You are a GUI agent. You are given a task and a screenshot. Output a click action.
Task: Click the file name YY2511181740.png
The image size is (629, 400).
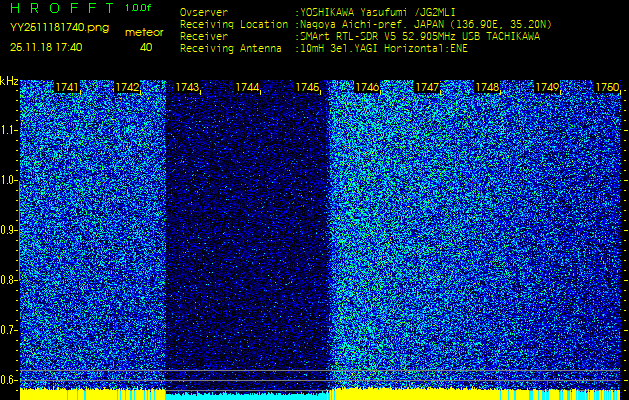[x=59, y=28]
